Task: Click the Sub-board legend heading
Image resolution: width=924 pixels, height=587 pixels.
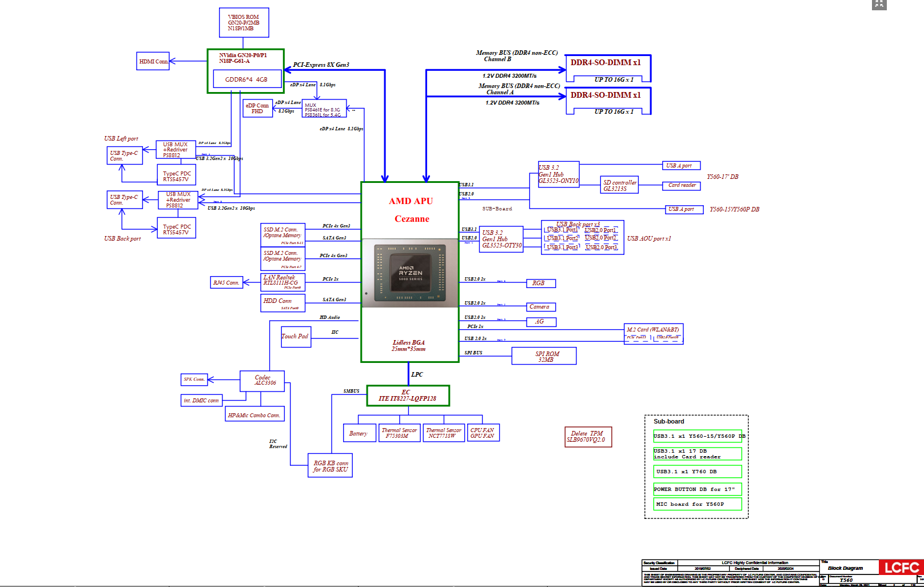Action: [668, 421]
